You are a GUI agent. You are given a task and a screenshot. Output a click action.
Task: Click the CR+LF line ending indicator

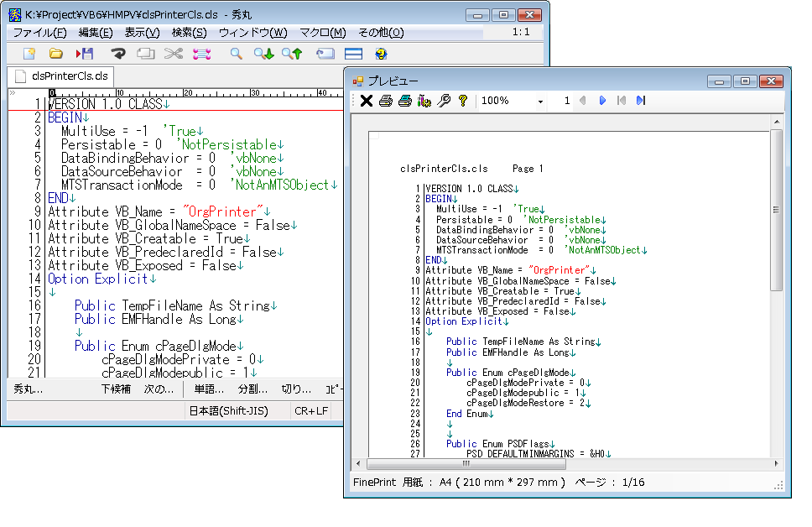tap(310, 411)
